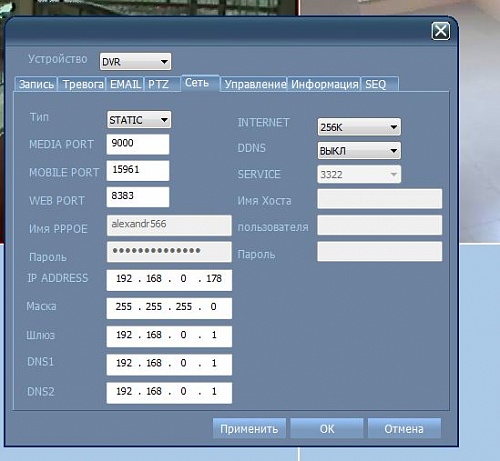Image resolution: width=500 pixels, height=461 pixels.
Task: Switch to the Запись tab
Action: point(36,84)
